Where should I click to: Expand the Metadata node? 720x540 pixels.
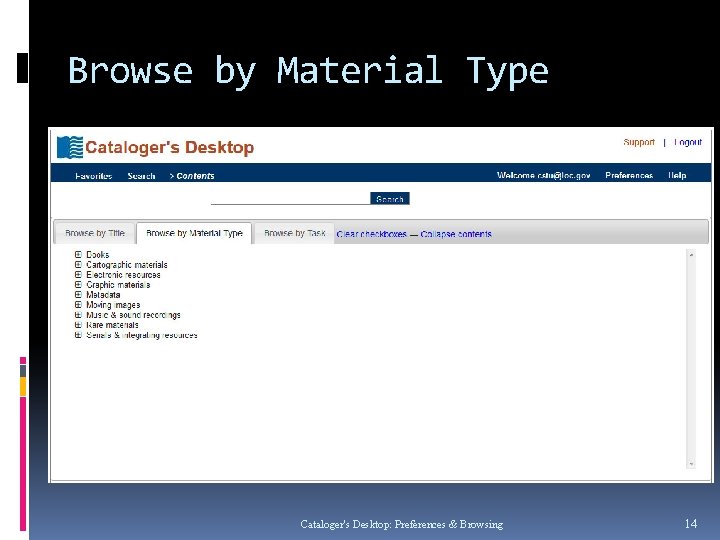(78, 294)
